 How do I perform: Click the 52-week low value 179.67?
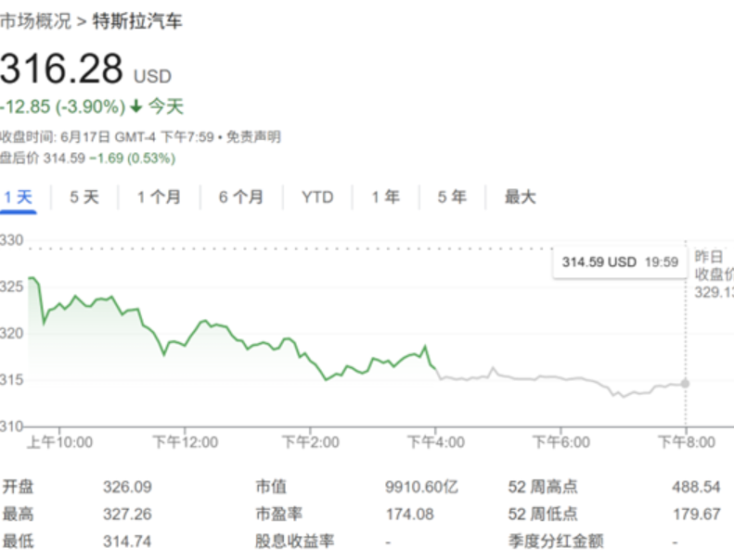point(696,515)
